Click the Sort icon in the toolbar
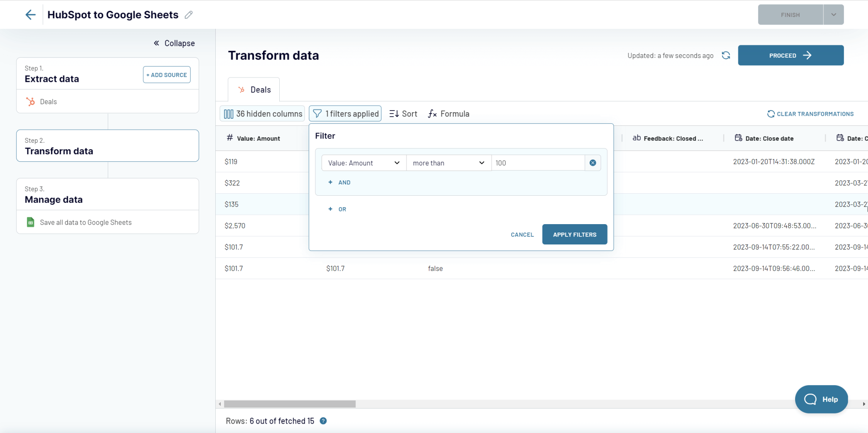This screenshot has height=433, width=868. pos(395,114)
